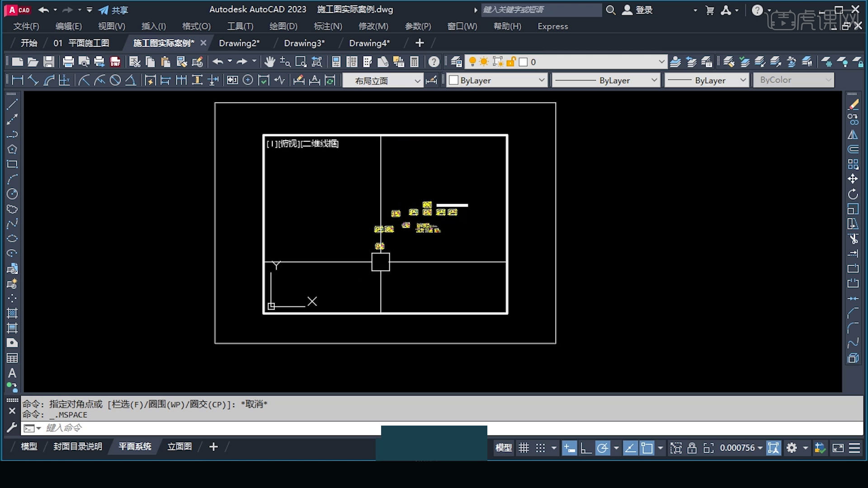The image size is (868, 488).
Task: Open the layer dropdown list
Action: [661, 62]
